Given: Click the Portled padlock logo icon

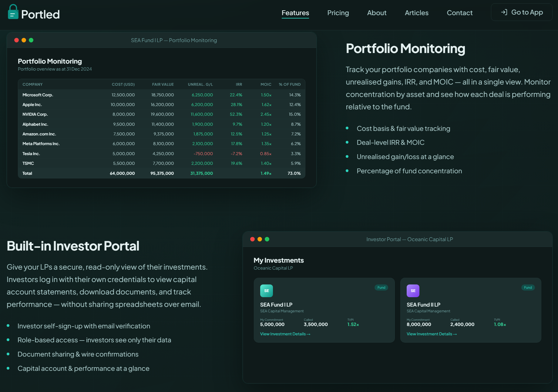Looking at the screenshot, I should 13,12.
